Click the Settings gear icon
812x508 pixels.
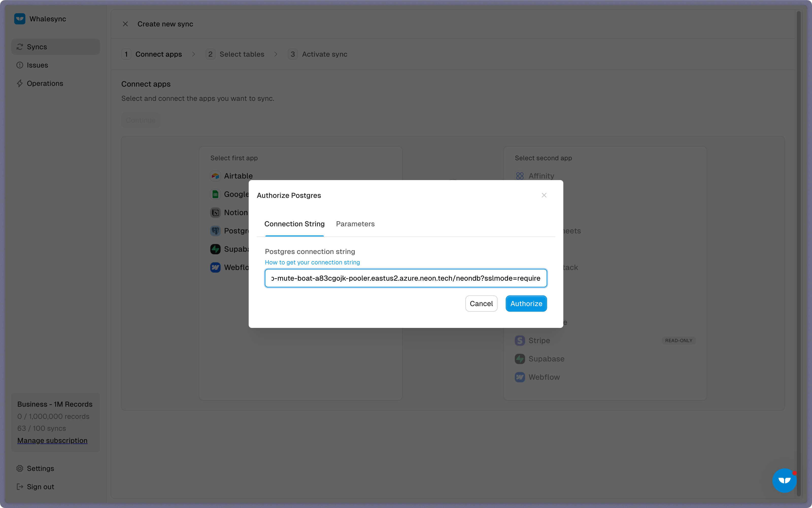click(x=20, y=468)
